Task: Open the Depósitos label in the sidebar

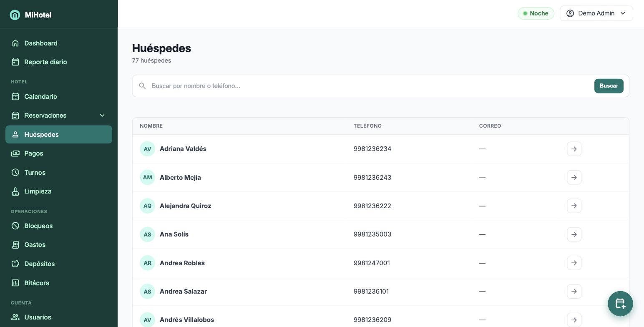Action: [x=40, y=264]
